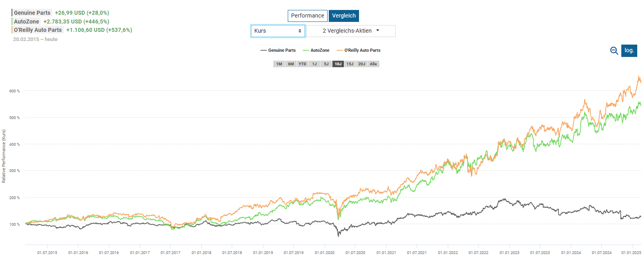Choose the YTD time range
Image resolution: width=644 pixels, height=260 pixels.
click(x=302, y=64)
